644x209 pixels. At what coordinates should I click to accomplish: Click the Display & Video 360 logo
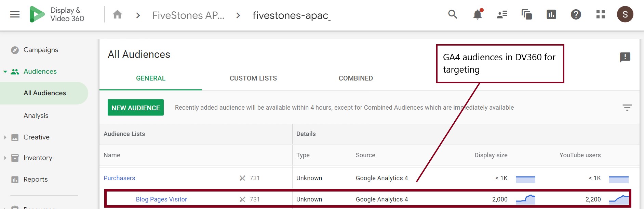coord(57,14)
